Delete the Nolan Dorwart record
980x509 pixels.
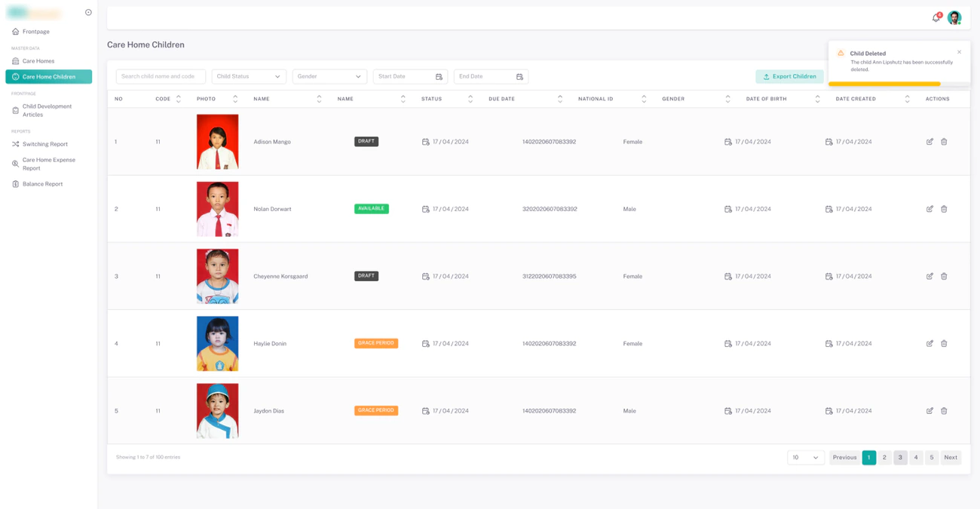click(944, 209)
